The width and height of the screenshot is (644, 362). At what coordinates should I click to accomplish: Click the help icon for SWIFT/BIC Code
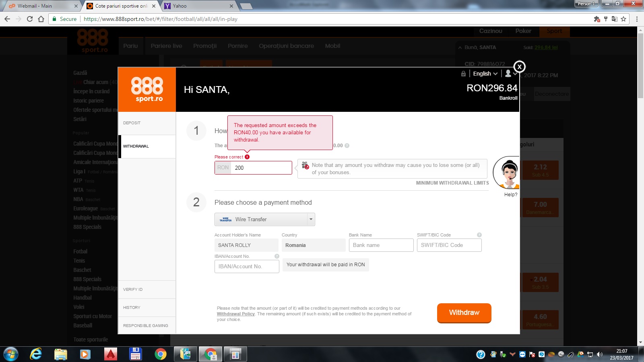[479, 235]
